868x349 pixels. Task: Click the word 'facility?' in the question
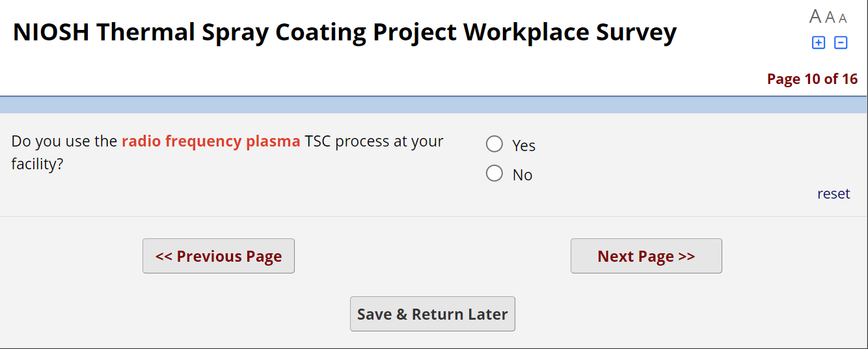click(x=37, y=164)
